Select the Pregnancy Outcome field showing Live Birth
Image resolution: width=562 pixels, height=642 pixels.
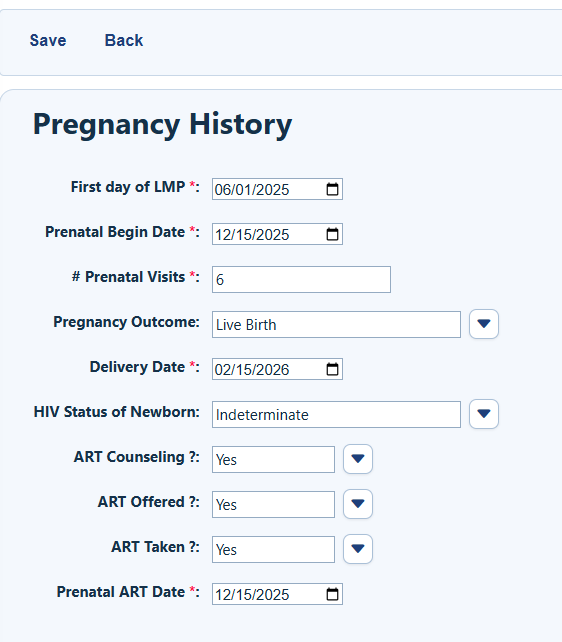pyautogui.click(x=336, y=325)
